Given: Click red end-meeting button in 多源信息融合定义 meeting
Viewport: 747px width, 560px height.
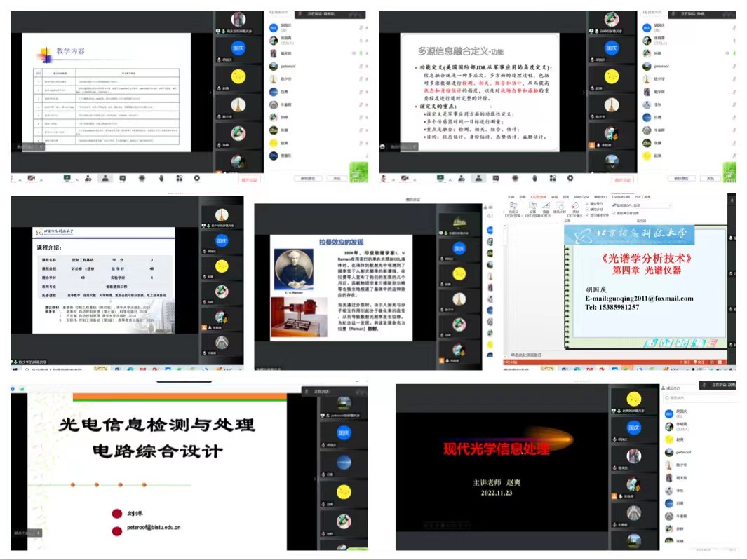Looking at the screenshot, I should coord(622,179).
